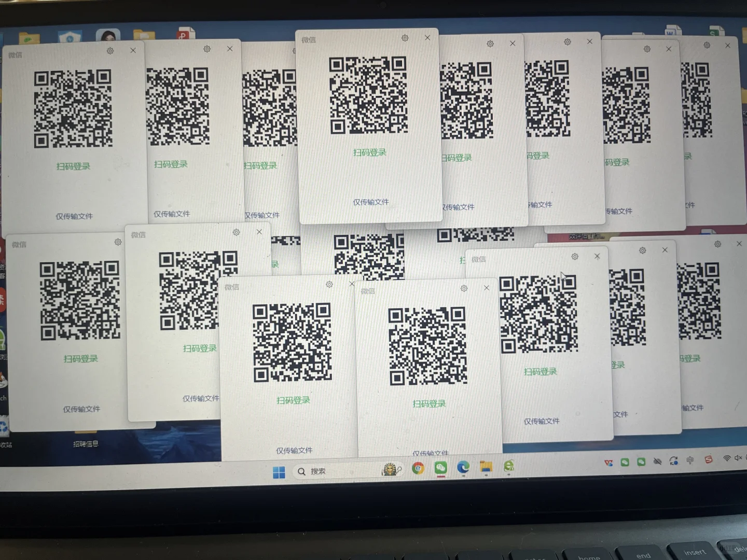Open settings gear in the bottom-left corner WeChat window
Image resolution: width=747 pixels, height=560 pixels.
click(118, 242)
